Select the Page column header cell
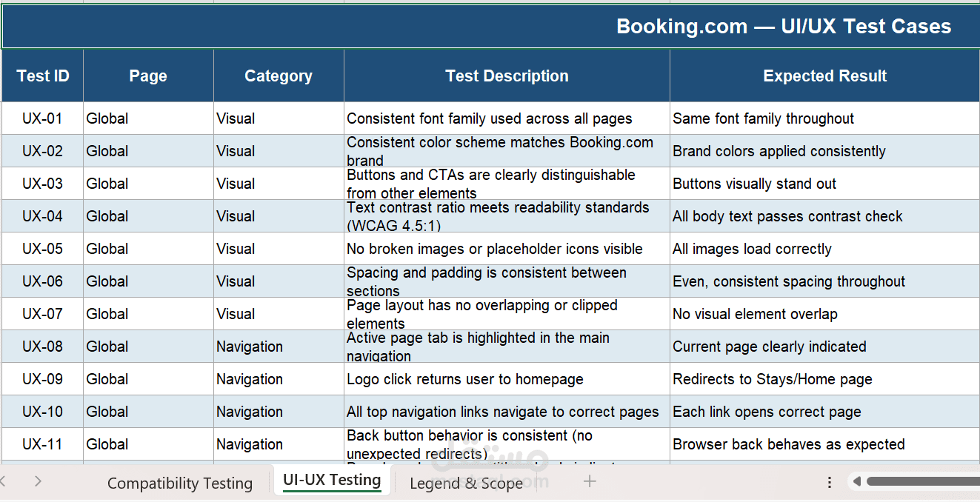The height and width of the screenshot is (502, 980). (148, 76)
